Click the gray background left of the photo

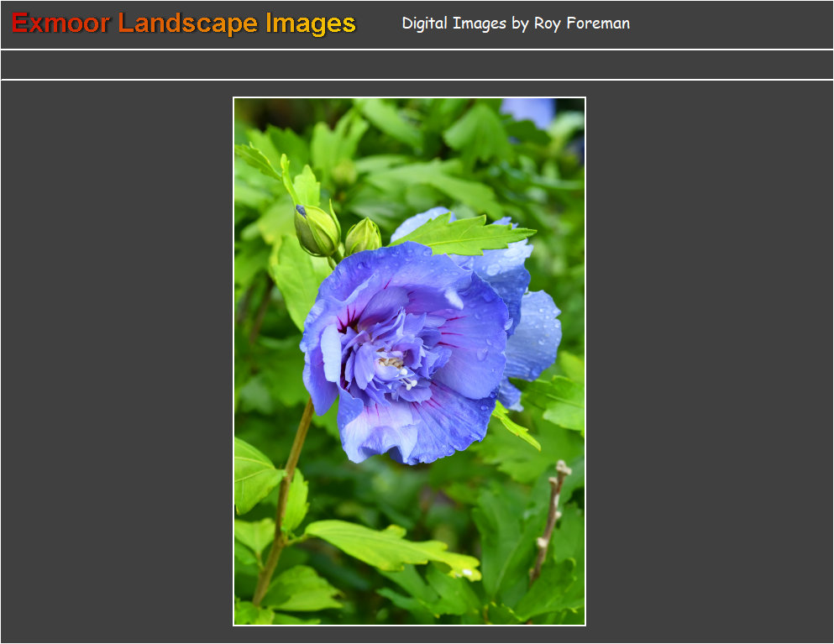pyautogui.click(x=116, y=361)
